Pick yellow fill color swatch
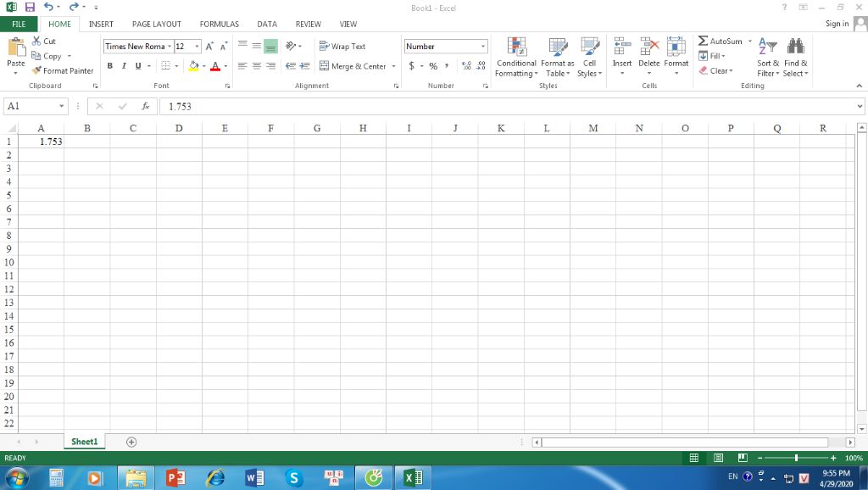The width and height of the screenshot is (868, 490). (x=194, y=66)
